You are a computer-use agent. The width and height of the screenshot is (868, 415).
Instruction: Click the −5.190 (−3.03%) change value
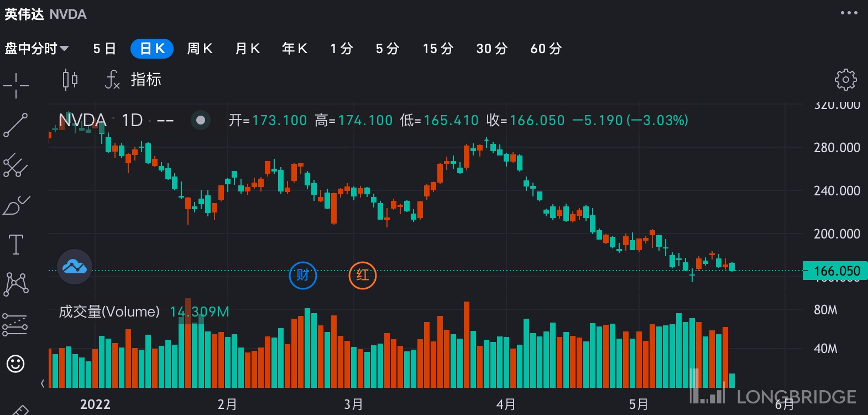click(x=630, y=120)
